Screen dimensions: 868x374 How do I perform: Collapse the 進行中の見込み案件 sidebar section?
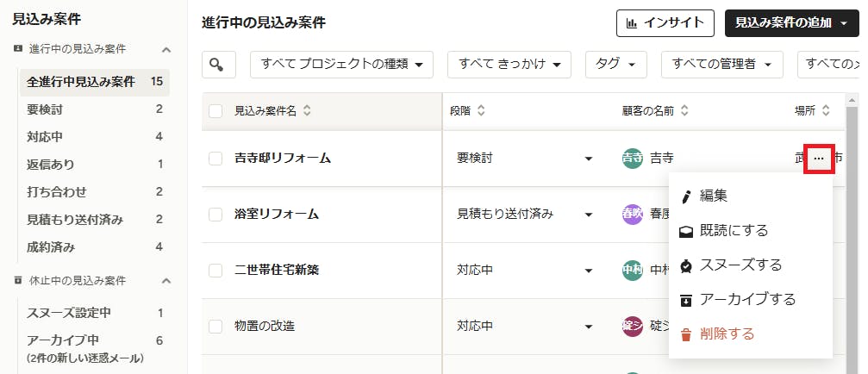[166, 49]
